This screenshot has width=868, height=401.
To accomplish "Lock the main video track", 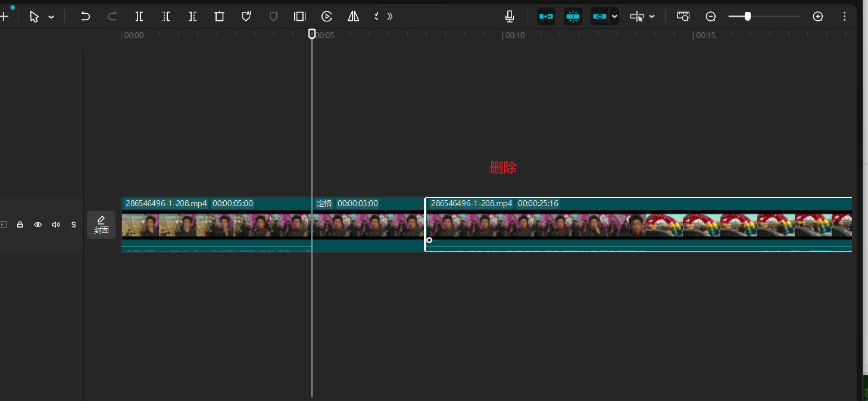I will pyautogui.click(x=20, y=225).
